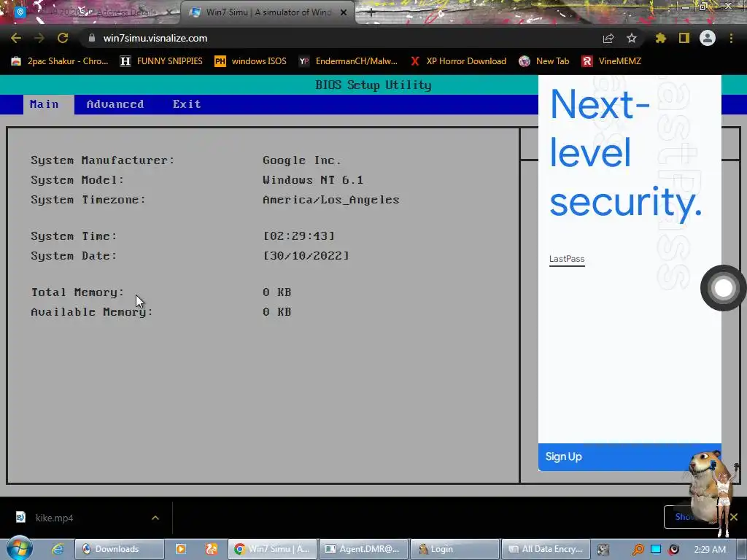Open the Extensions puzzle icon
Image resolution: width=747 pixels, height=560 pixels.
point(661,38)
